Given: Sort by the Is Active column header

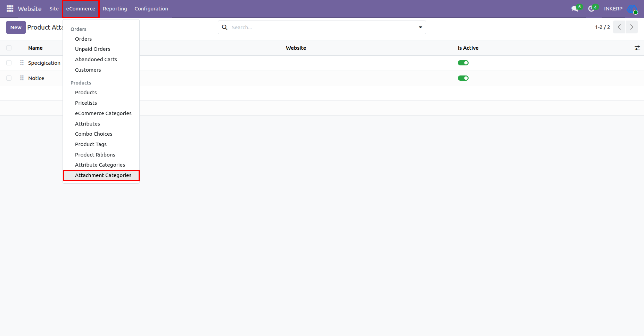Looking at the screenshot, I should (x=468, y=48).
